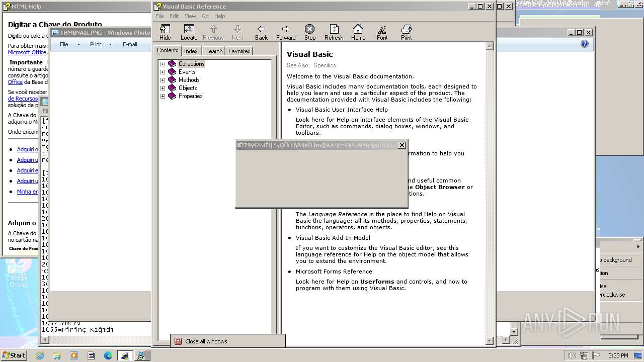Click the greyed Next arrow
The width and height of the screenshot is (644, 362).
(237, 32)
